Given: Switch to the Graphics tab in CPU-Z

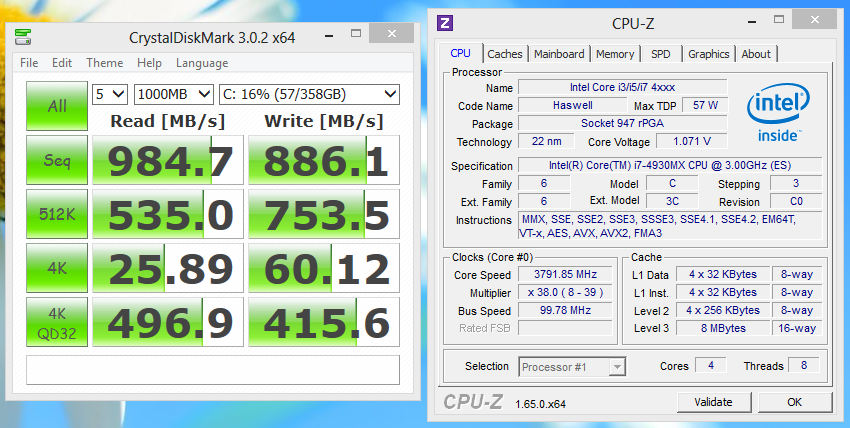Looking at the screenshot, I should (x=709, y=54).
